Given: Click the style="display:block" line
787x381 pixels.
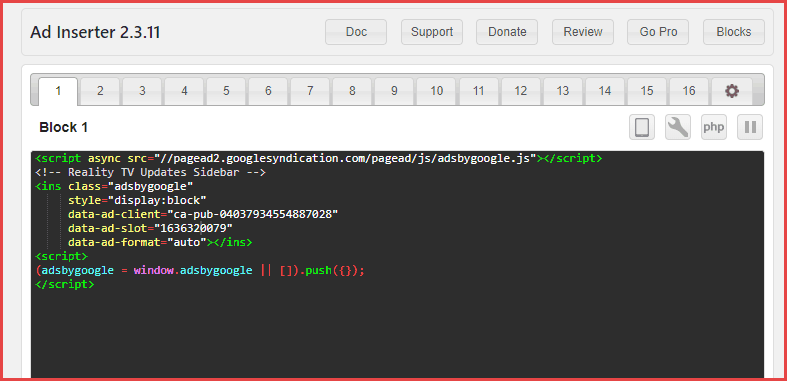Looking at the screenshot, I should point(138,200).
